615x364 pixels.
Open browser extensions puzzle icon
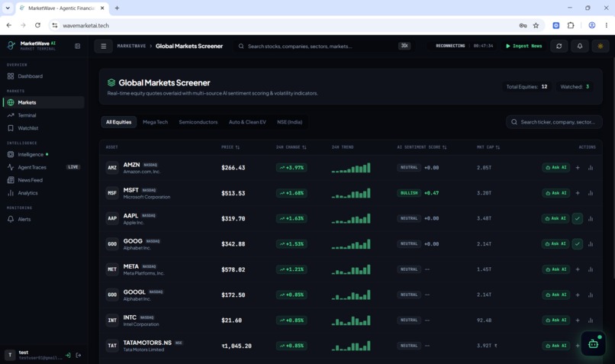pos(571,25)
